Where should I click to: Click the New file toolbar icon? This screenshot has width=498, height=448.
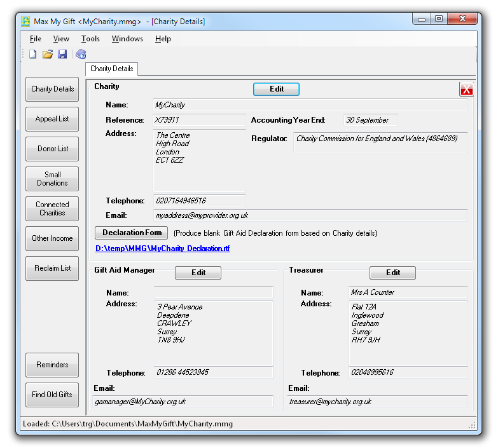click(x=32, y=54)
